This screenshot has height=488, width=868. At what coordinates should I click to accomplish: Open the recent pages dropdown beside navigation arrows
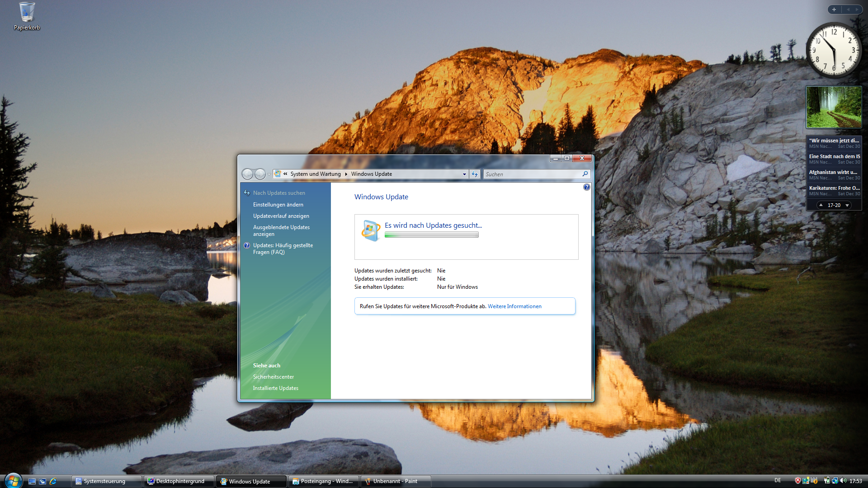(x=269, y=174)
